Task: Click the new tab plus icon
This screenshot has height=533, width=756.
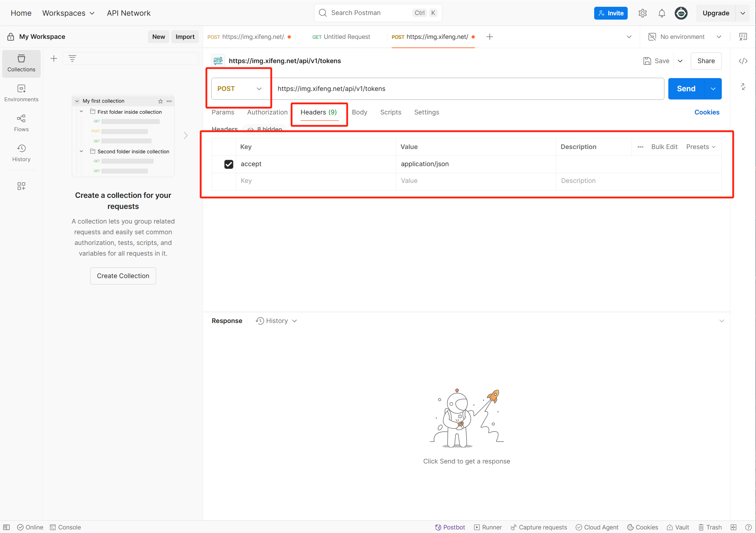Action: (x=490, y=37)
